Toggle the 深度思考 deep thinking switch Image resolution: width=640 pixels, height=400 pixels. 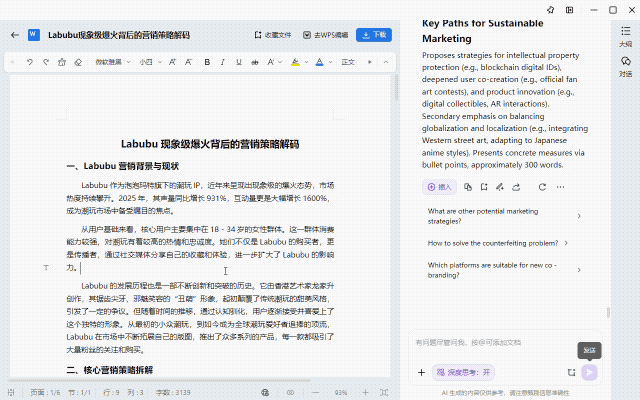coord(463,372)
